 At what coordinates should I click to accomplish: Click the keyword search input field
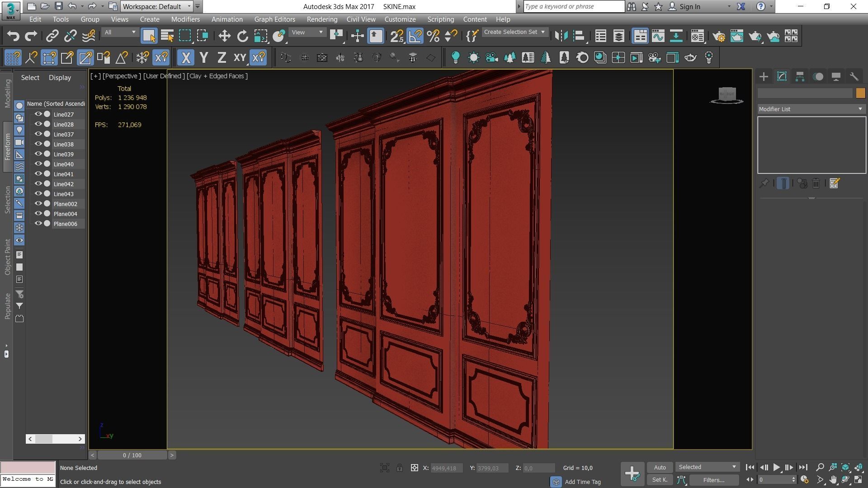coord(574,6)
